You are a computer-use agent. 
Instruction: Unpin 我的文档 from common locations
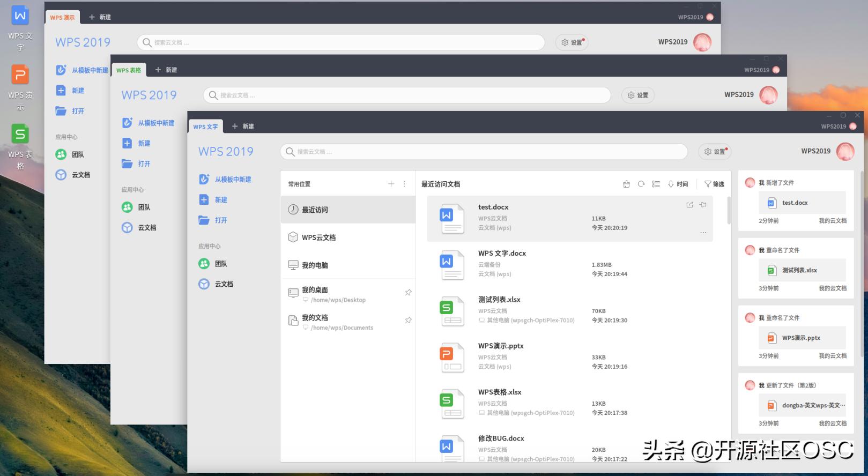pos(408,320)
